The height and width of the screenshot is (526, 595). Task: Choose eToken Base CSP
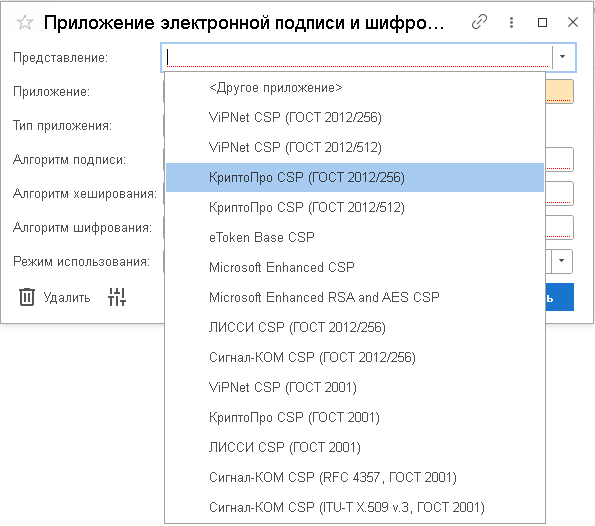coord(355,237)
